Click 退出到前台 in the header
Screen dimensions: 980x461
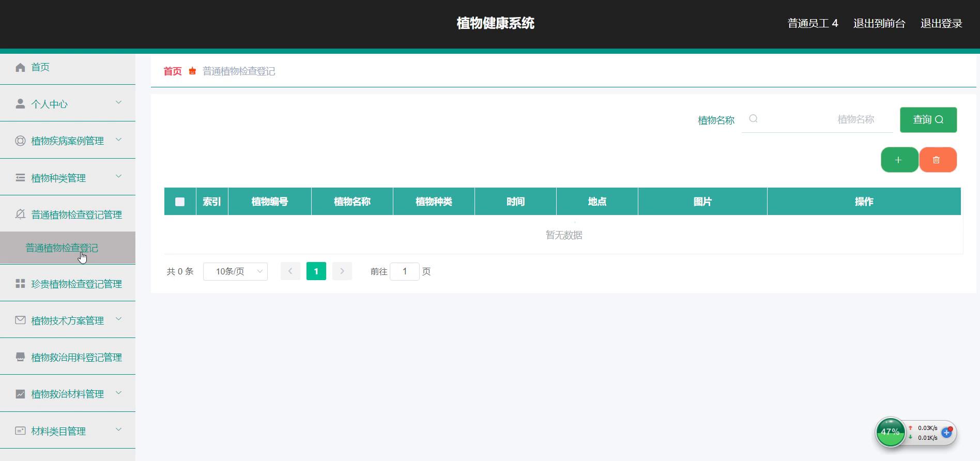tap(879, 23)
